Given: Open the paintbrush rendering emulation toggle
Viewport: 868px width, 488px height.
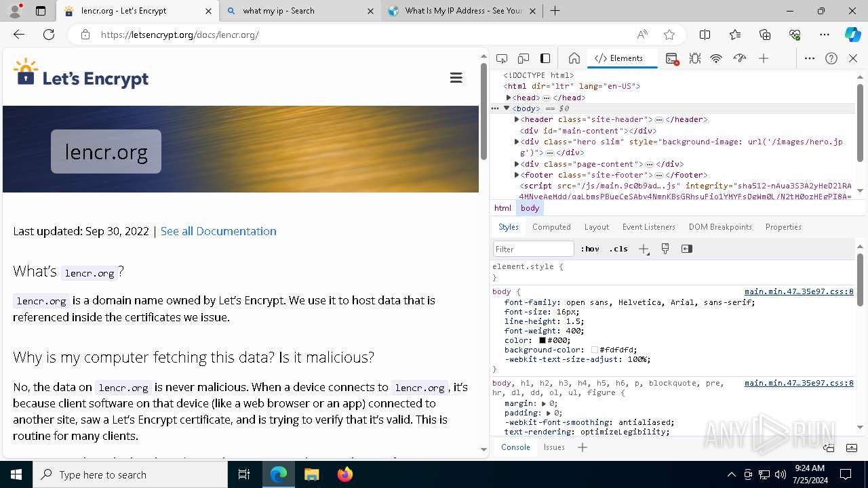Looking at the screenshot, I should (x=665, y=249).
